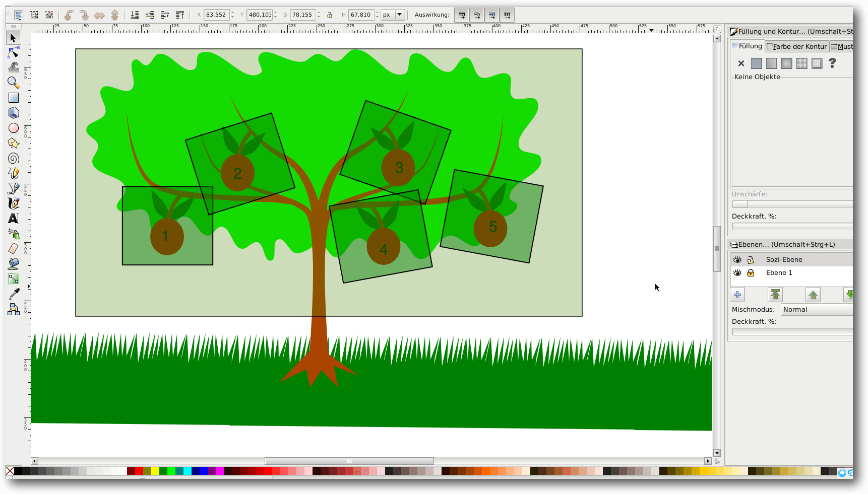Choose the Zoom magnifier tool

[14, 83]
